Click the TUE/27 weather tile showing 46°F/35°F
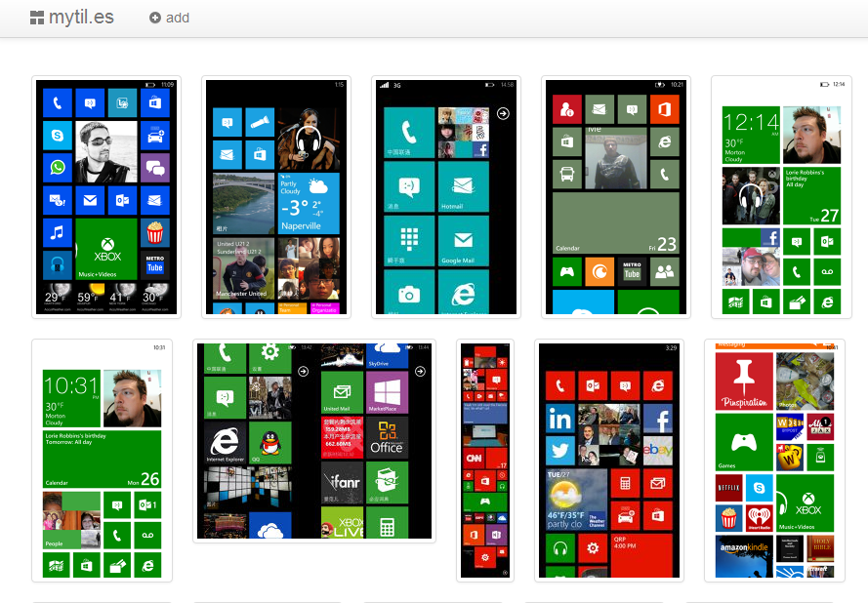The image size is (868, 603). pyautogui.click(x=576, y=500)
